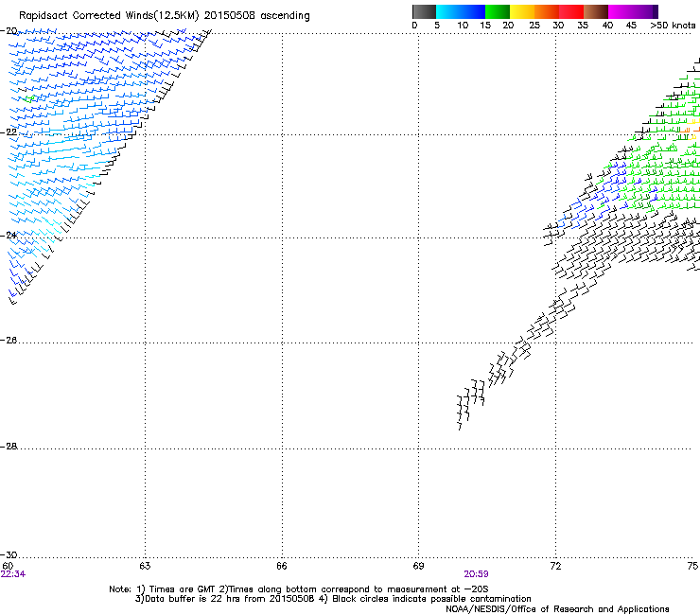Select the '69' longitude axis label

coord(418,566)
